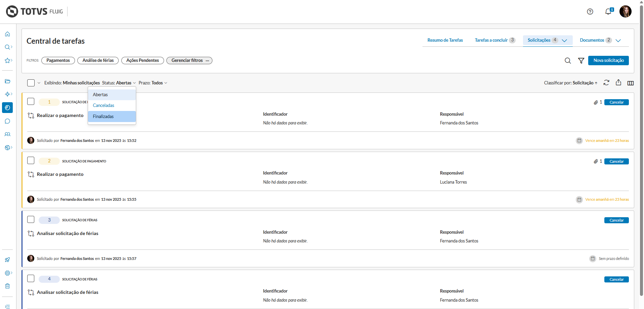Tick checkbox for request number 2
Screen dimensions: 644x309
pos(31,160)
